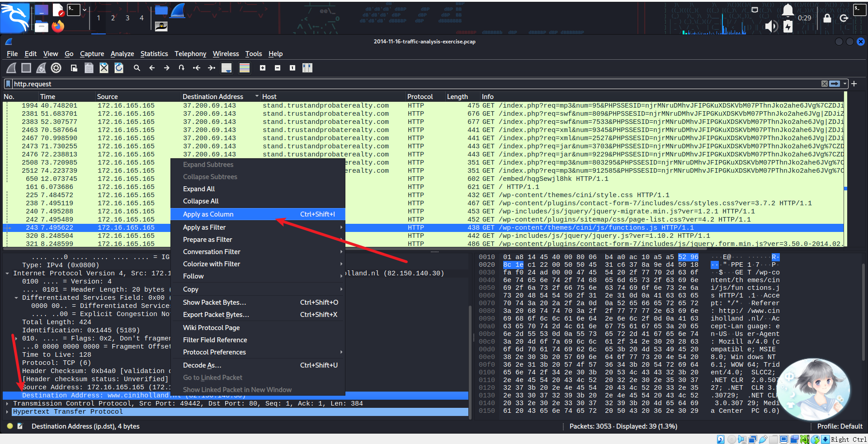Clear the display filter with X button
The height and width of the screenshot is (444, 868).
click(x=825, y=84)
